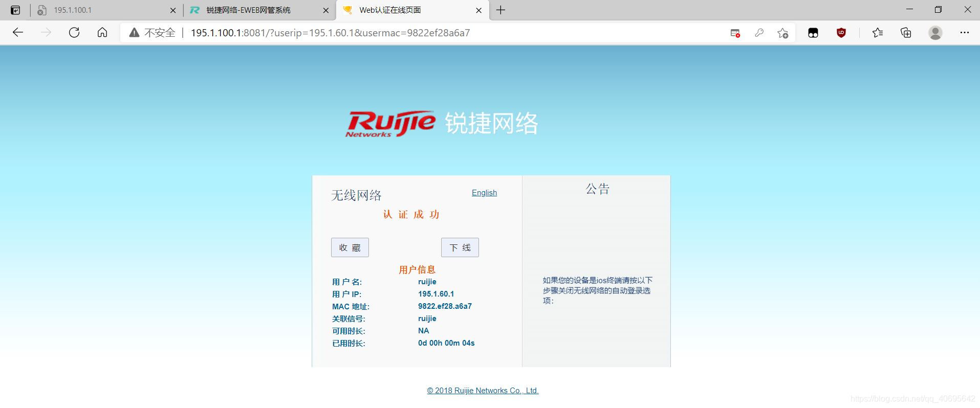Open the blocked pop-up indicator icon

pos(735,33)
